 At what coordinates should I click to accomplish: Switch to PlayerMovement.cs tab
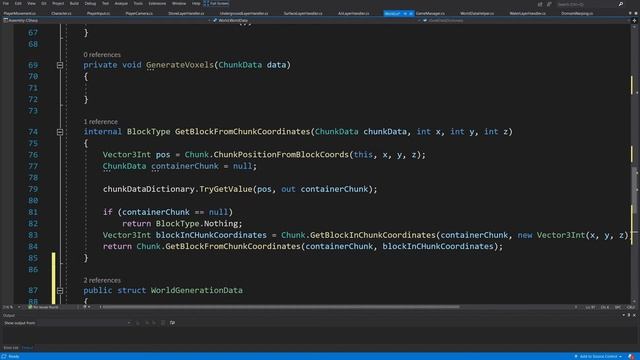19,13
